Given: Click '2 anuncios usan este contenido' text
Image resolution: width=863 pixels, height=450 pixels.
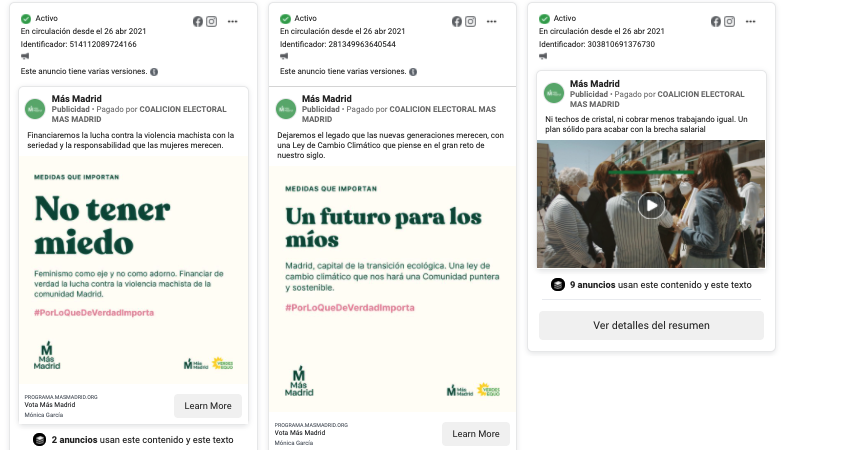Looking at the screenshot, I should click(143, 440).
